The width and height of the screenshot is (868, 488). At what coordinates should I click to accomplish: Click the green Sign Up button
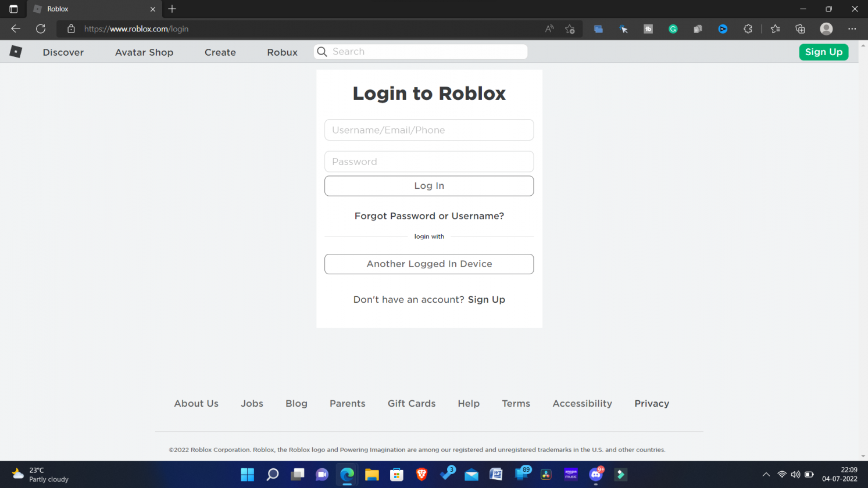(824, 52)
